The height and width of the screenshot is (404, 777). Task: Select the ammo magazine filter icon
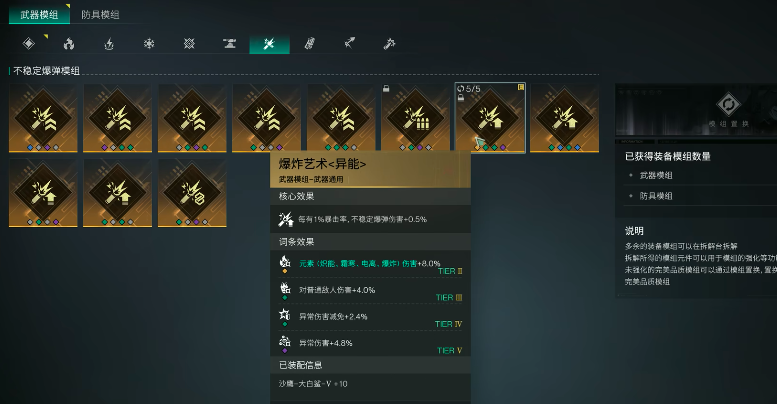[x=310, y=44]
